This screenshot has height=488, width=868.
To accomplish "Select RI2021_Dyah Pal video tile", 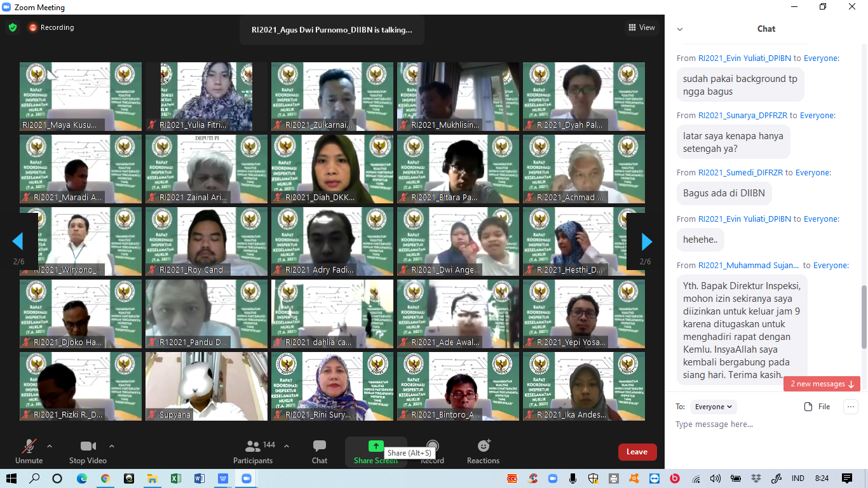I will click(x=584, y=97).
